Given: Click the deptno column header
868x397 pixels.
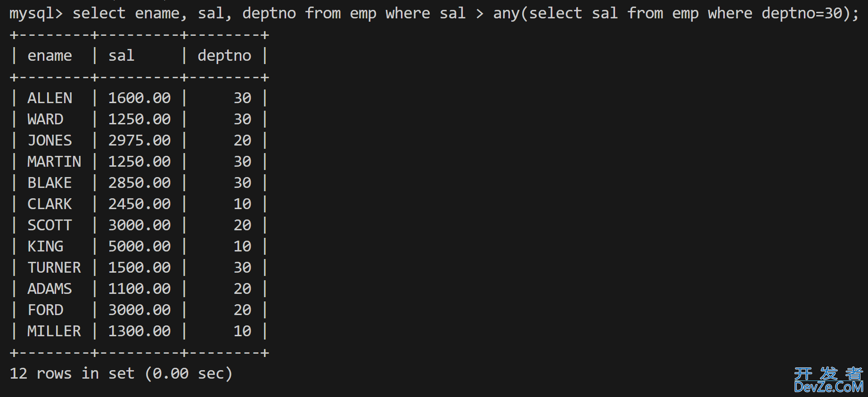Looking at the screenshot, I should tap(224, 56).
